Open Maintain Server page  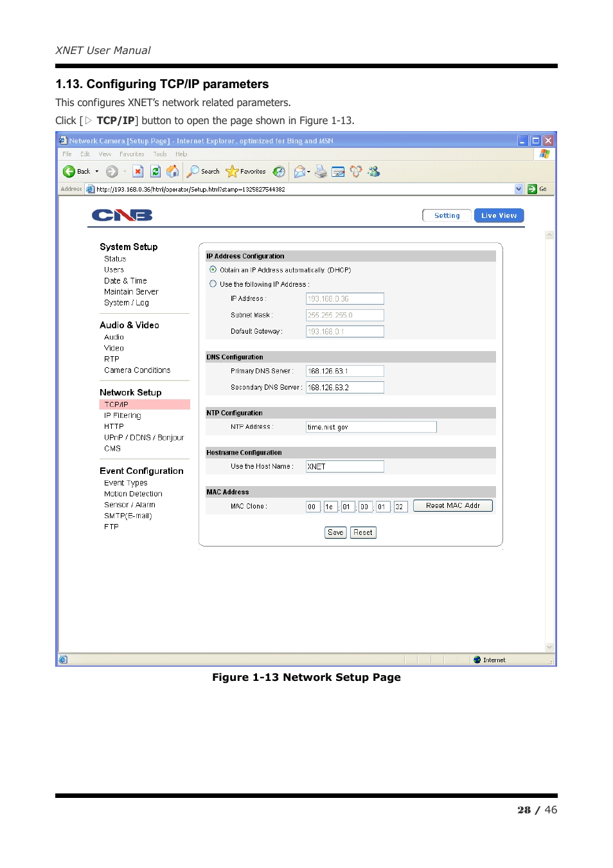[131, 292]
